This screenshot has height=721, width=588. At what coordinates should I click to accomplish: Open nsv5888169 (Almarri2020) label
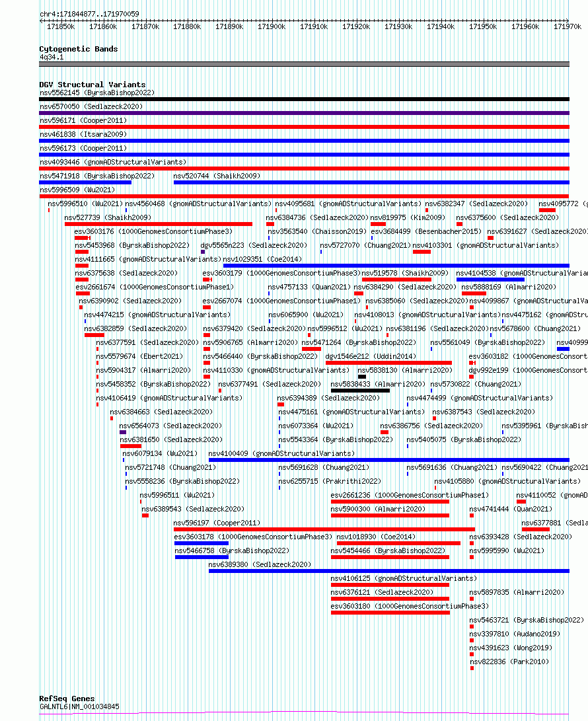[x=509, y=287]
